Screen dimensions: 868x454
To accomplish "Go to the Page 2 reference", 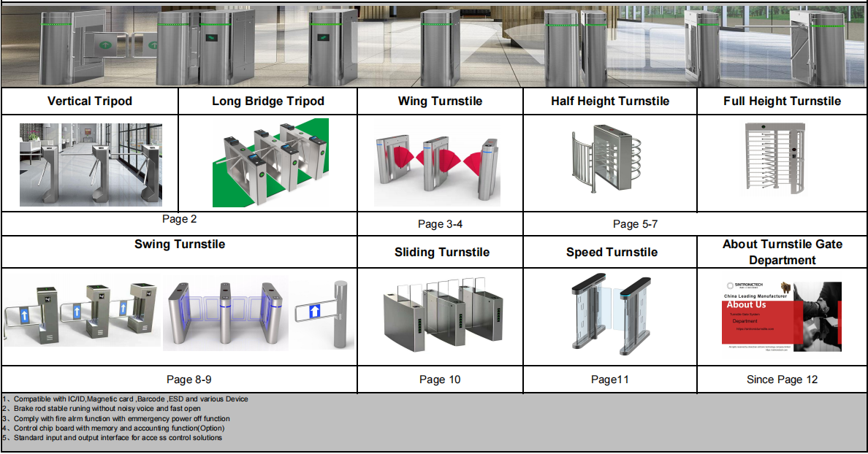I will click(179, 218).
